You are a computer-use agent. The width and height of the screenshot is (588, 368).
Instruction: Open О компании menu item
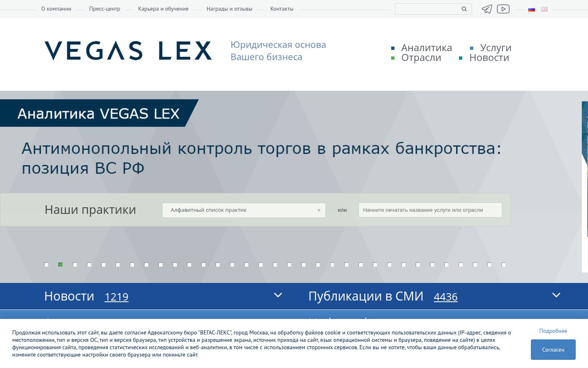[x=56, y=9]
